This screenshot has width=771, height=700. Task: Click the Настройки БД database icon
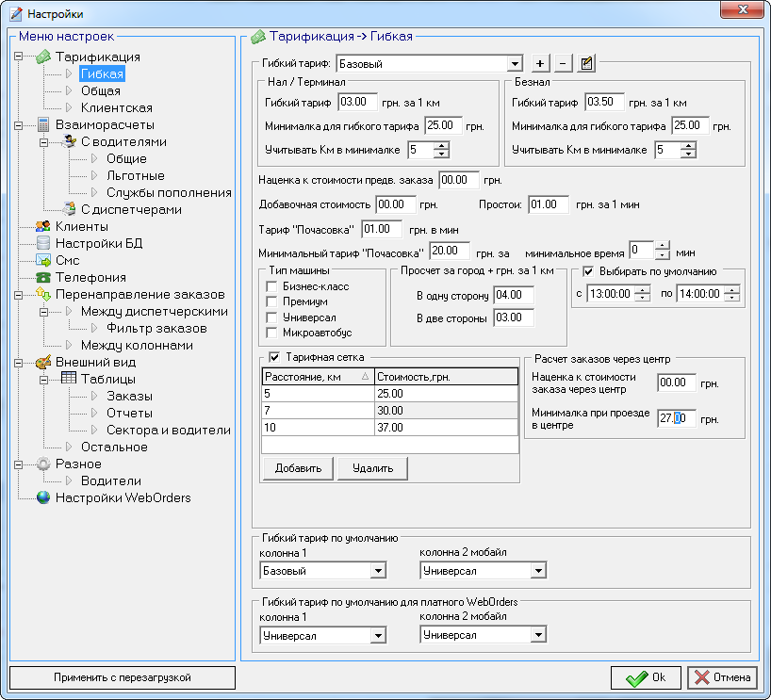pos(43,243)
